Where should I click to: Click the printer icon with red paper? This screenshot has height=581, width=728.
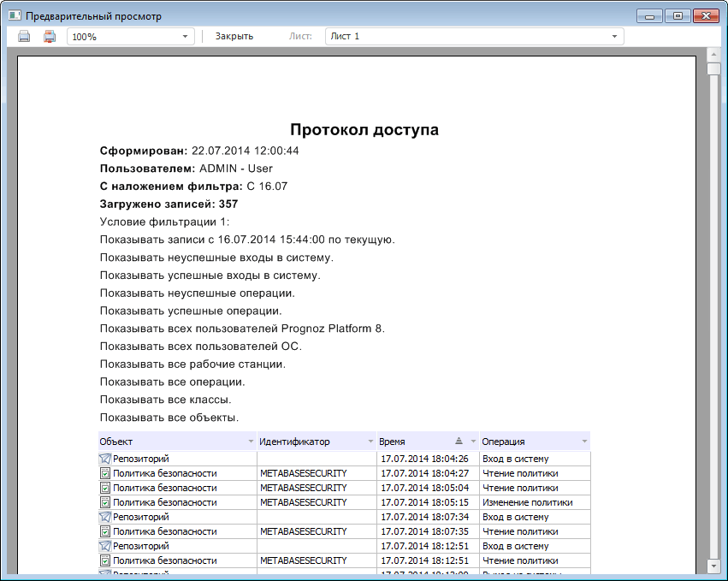click(49, 37)
